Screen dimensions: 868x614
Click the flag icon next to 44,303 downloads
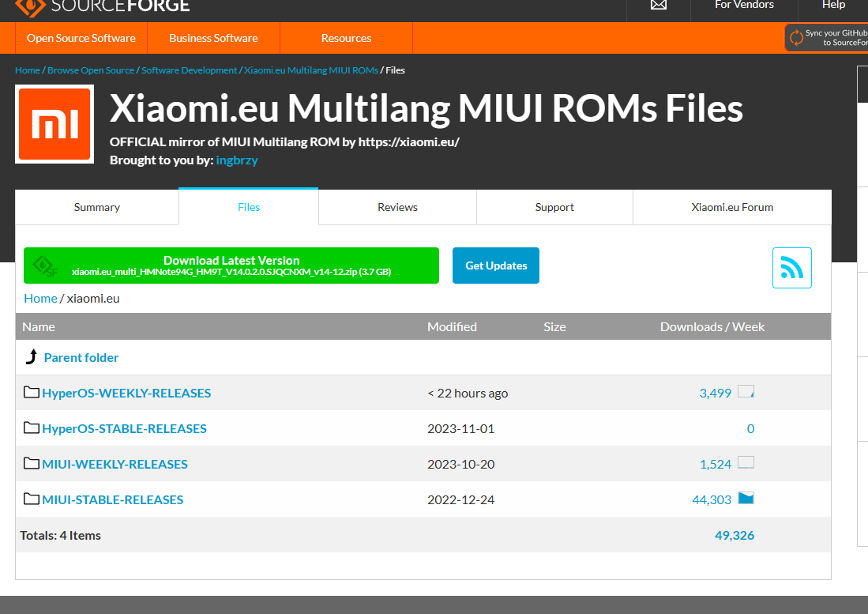[745, 497]
